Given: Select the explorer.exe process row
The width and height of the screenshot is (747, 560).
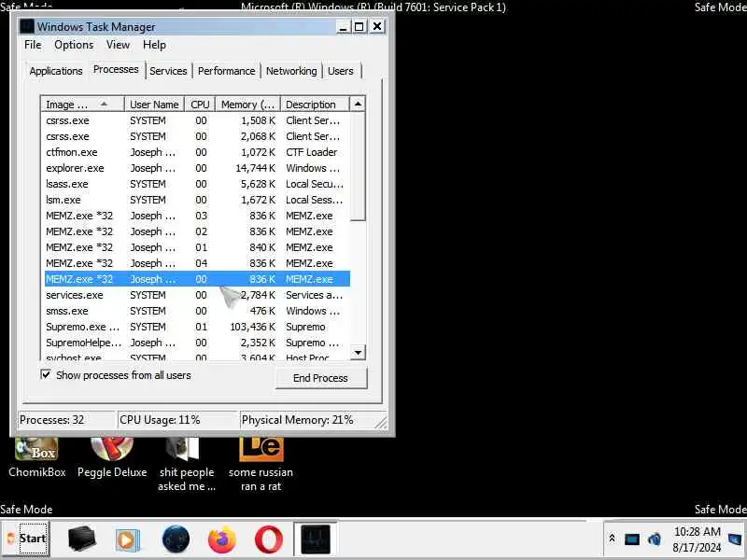Looking at the screenshot, I should click(197, 168).
